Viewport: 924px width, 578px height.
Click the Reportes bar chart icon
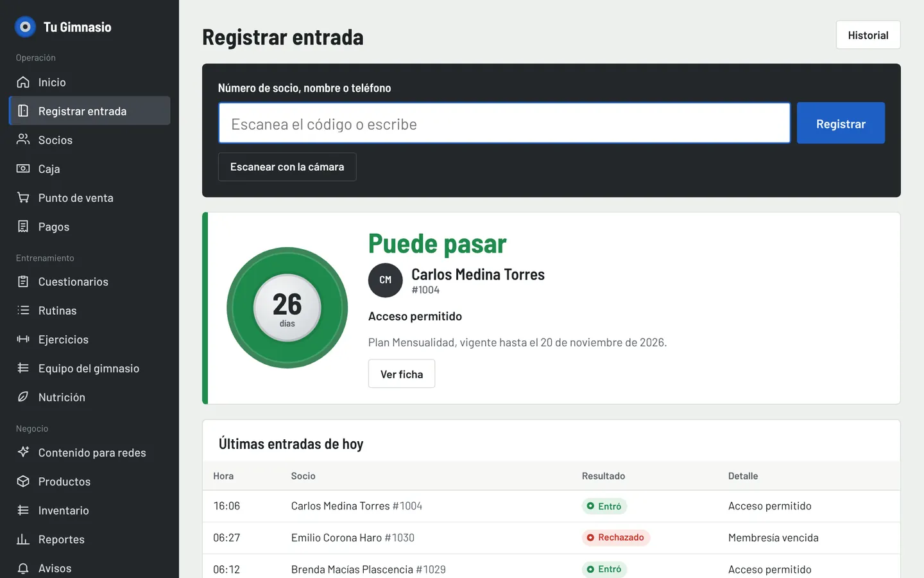(23, 539)
